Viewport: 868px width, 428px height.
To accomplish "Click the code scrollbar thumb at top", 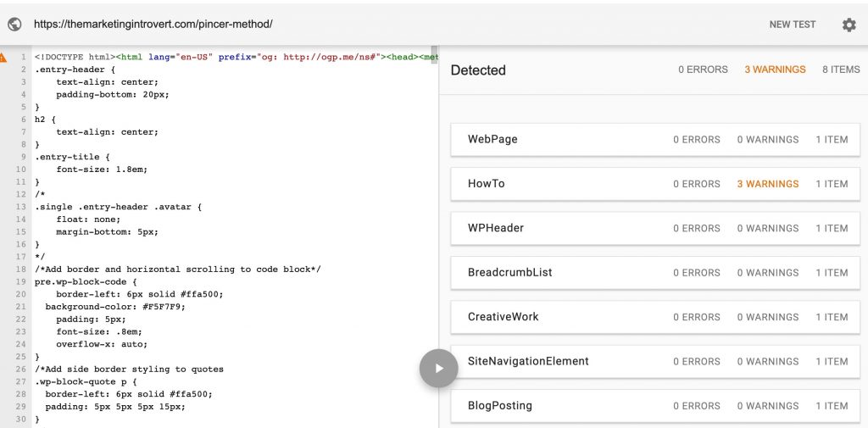I will 435,57.
